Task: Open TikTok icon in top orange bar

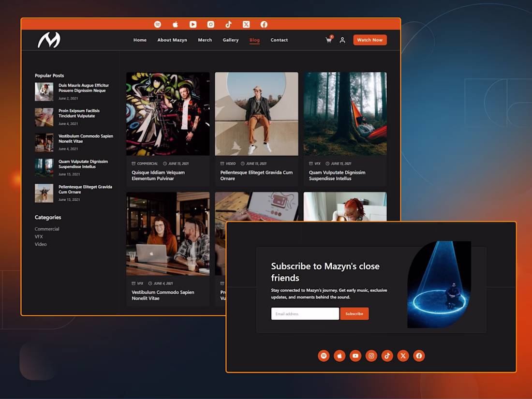Action: [x=229, y=25]
